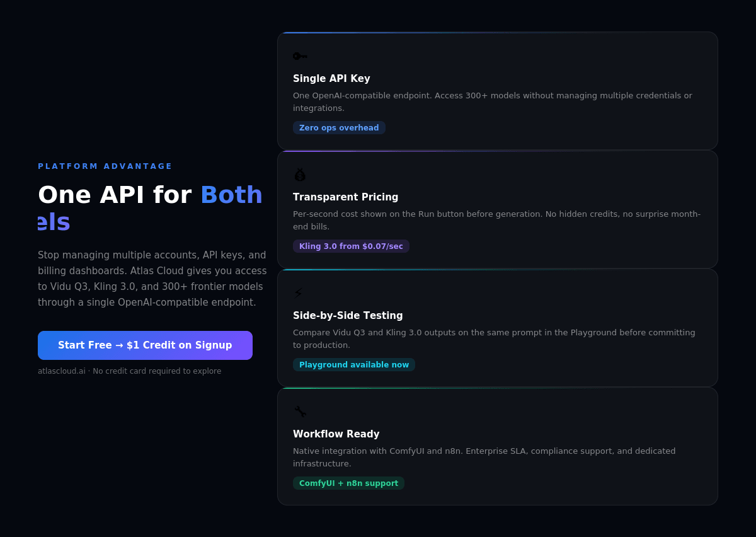Select the Workflow Ready card heading
Image resolution: width=756 pixels, height=537 pixels.
click(336, 434)
